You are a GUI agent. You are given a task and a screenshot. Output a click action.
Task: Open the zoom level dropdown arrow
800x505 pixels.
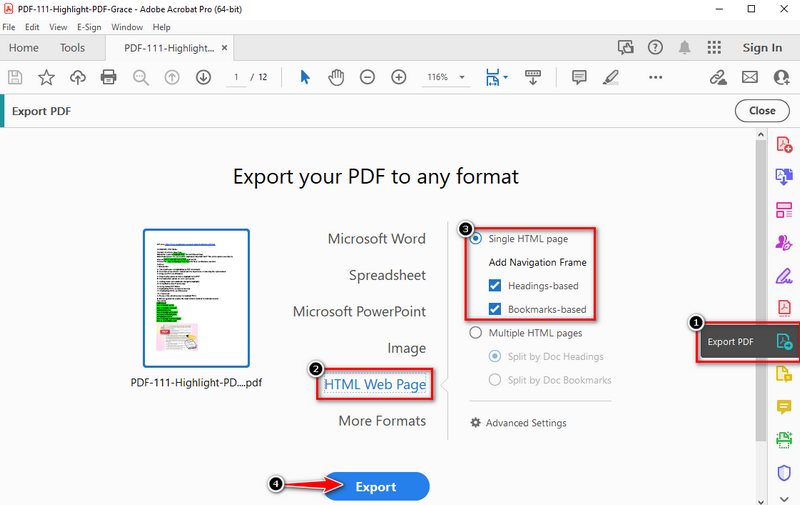[x=462, y=77]
